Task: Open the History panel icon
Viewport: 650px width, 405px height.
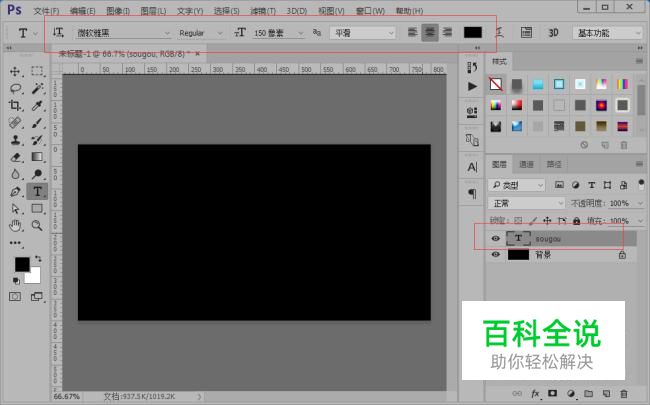Action: (x=472, y=67)
